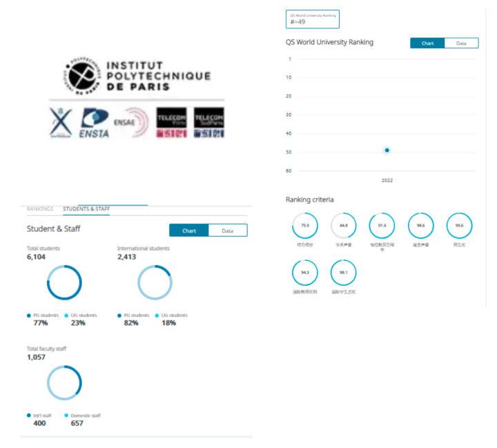Image resolution: width=497 pixels, height=448 pixels.
Task: Click the 44.8 criteria circle
Action: pos(344,226)
